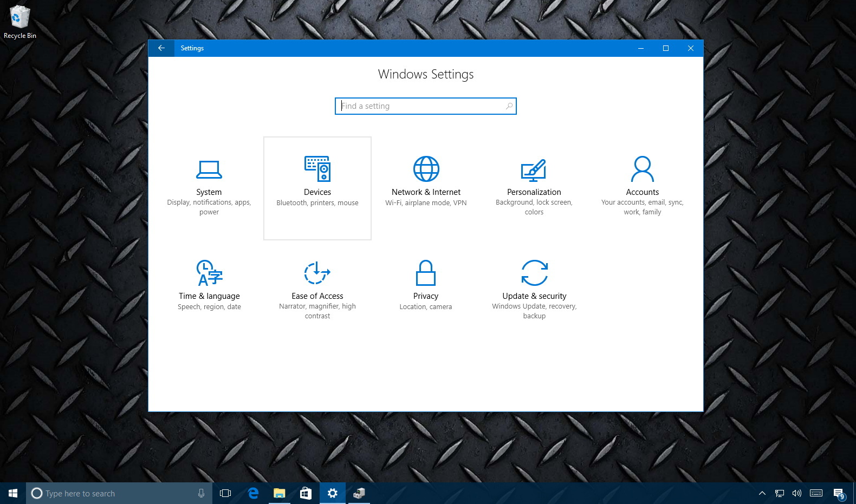Select the Settings gear taskbar icon

click(x=333, y=493)
